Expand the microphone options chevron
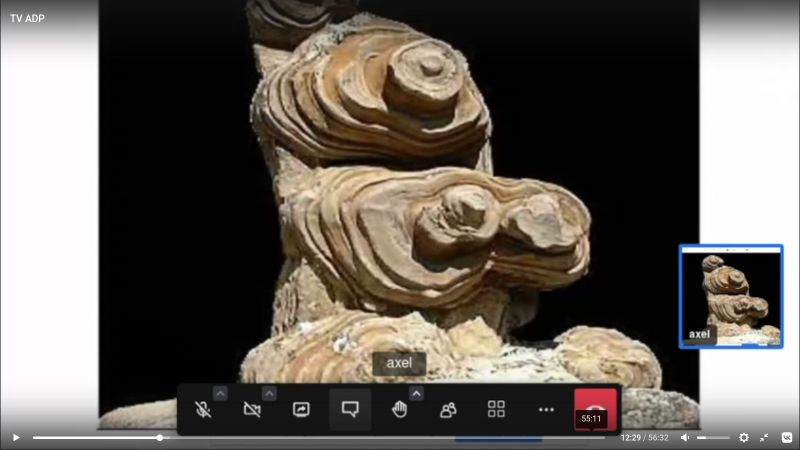The image size is (800, 450). tap(220, 393)
